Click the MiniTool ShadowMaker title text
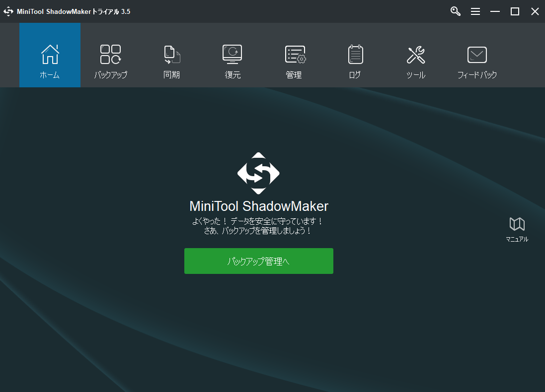The image size is (545, 392). click(258, 205)
